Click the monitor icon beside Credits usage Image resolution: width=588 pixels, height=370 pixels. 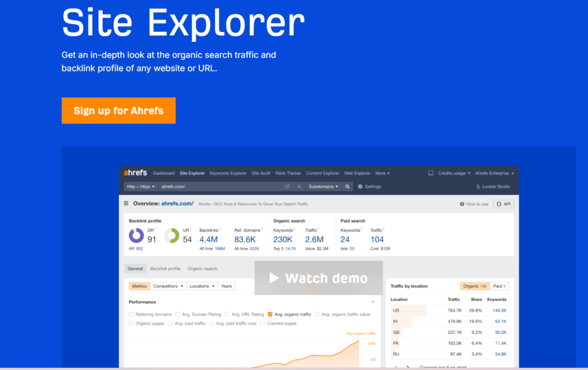coord(431,173)
